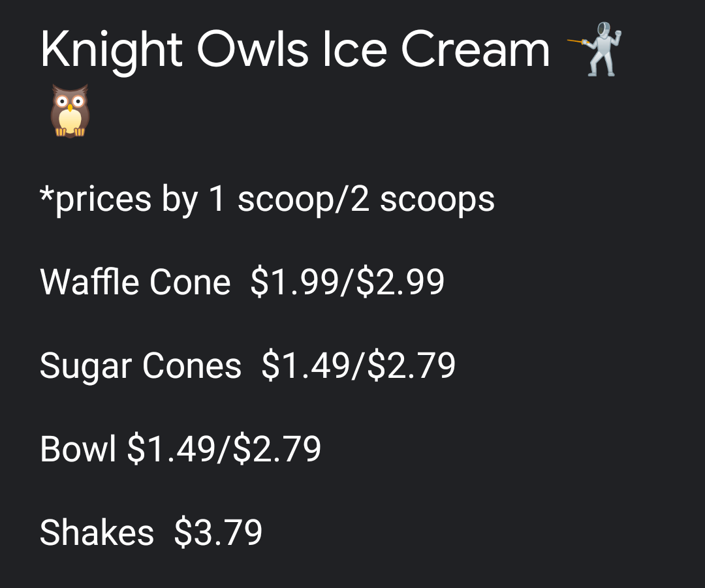Click the "Bowl" item name

(78, 449)
